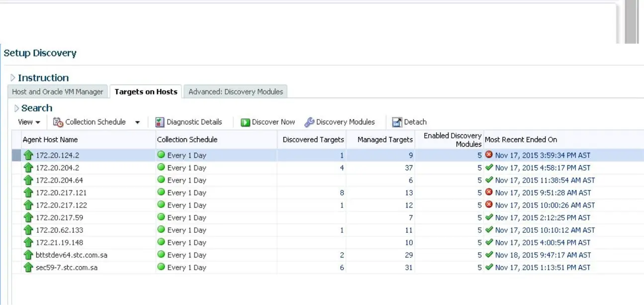Open the View dropdown menu
Screen dimensions: 644x305
(x=29, y=122)
